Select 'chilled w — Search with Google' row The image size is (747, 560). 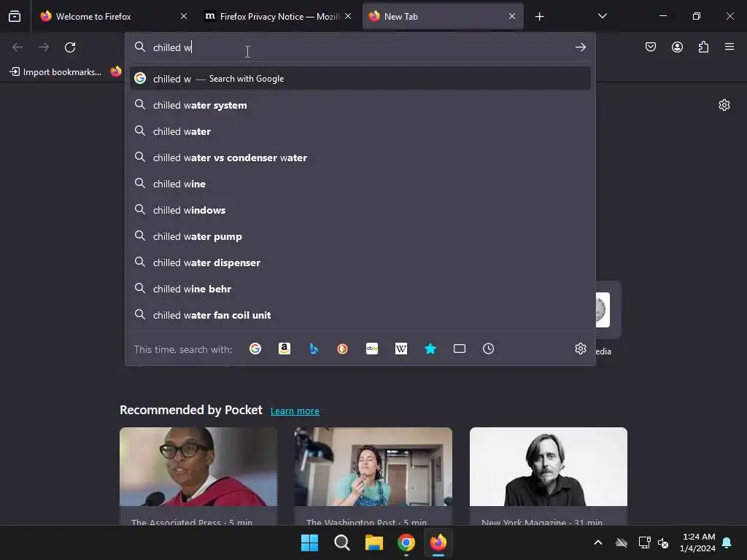pos(360,79)
